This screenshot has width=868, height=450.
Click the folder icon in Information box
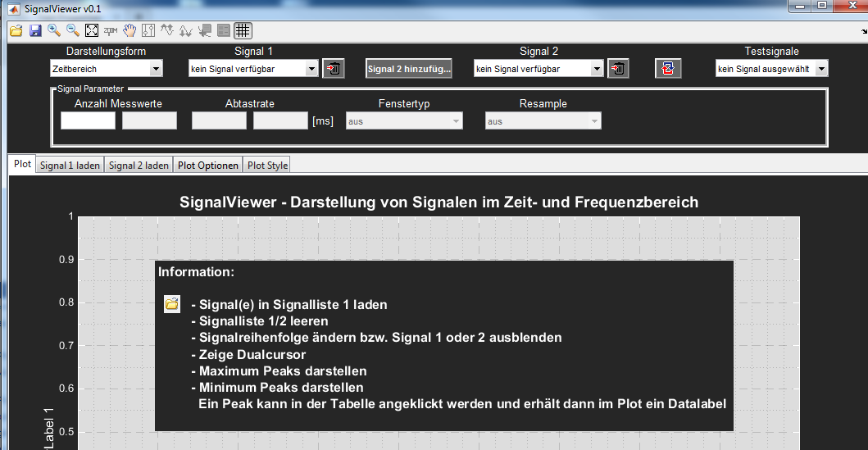172,304
